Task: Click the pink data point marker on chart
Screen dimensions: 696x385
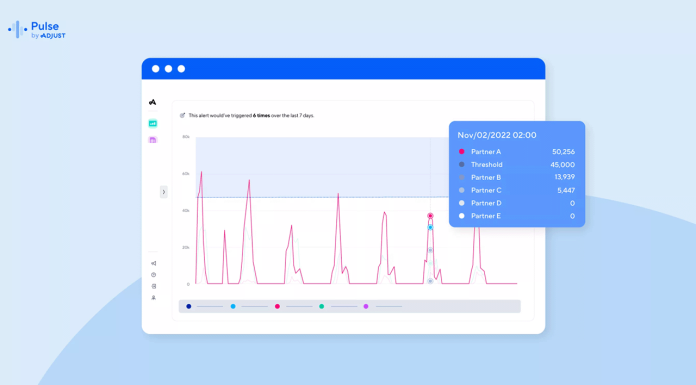Action: 430,216
